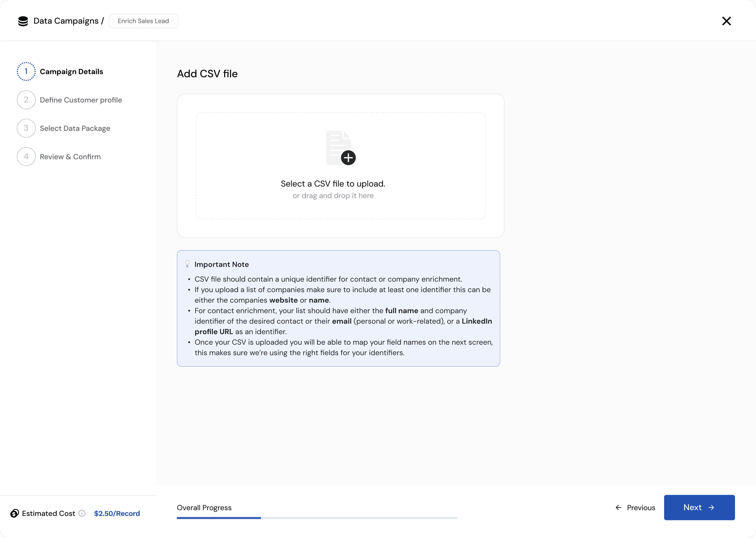Image resolution: width=756 pixels, height=538 pixels.
Task: Click the Data Campaigns database icon
Action: pyautogui.click(x=23, y=21)
